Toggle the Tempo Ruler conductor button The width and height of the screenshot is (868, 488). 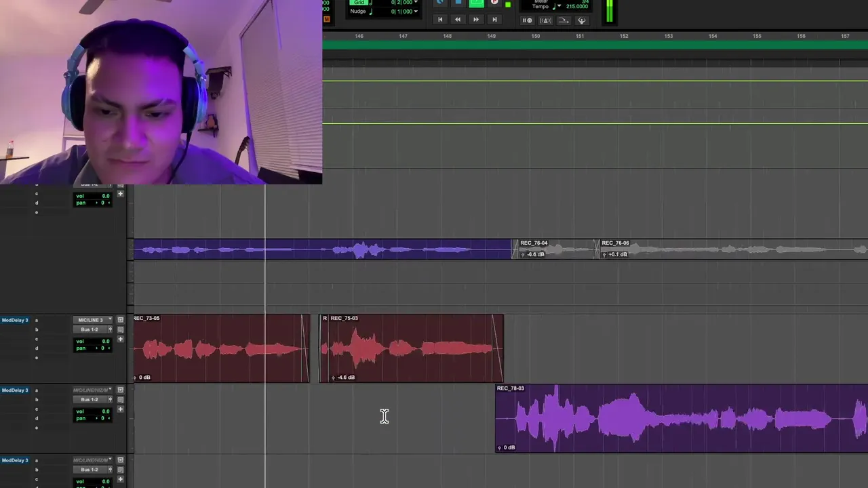point(582,20)
